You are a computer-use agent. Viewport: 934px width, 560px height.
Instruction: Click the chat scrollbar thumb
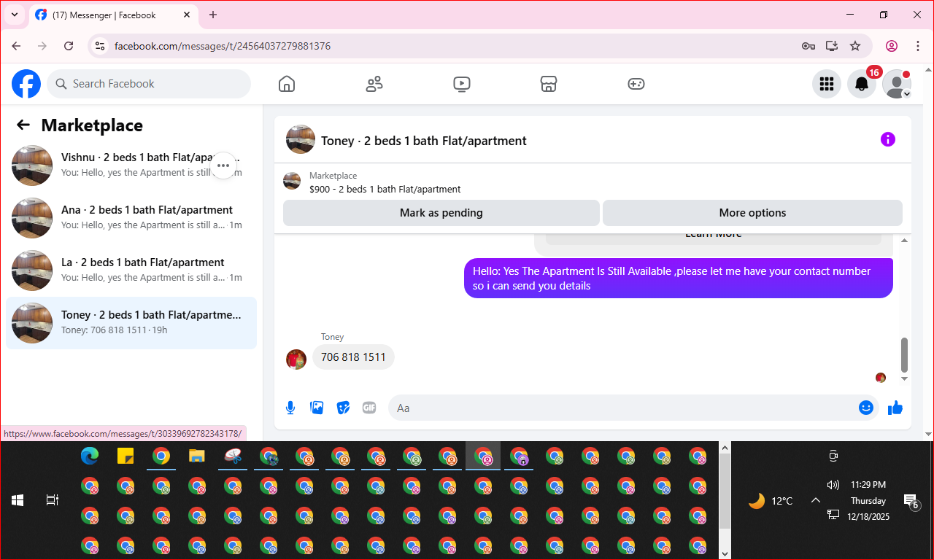(905, 354)
